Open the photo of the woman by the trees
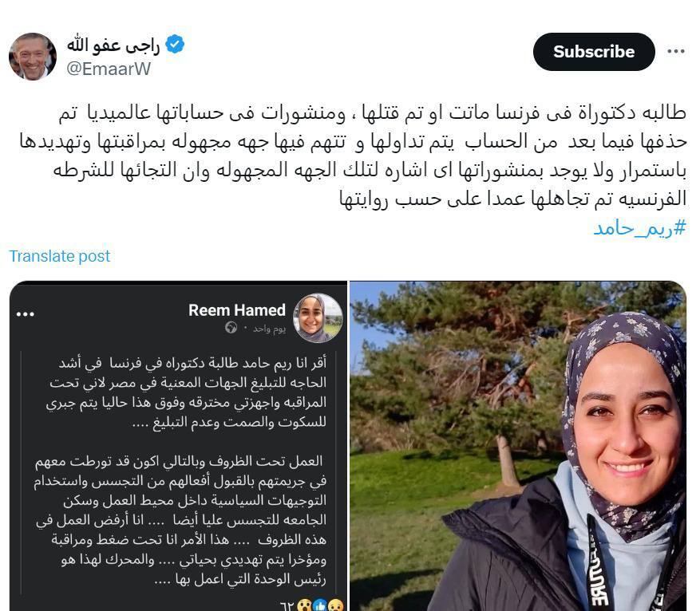Image resolution: width=700 pixels, height=611 pixels. click(518, 446)
